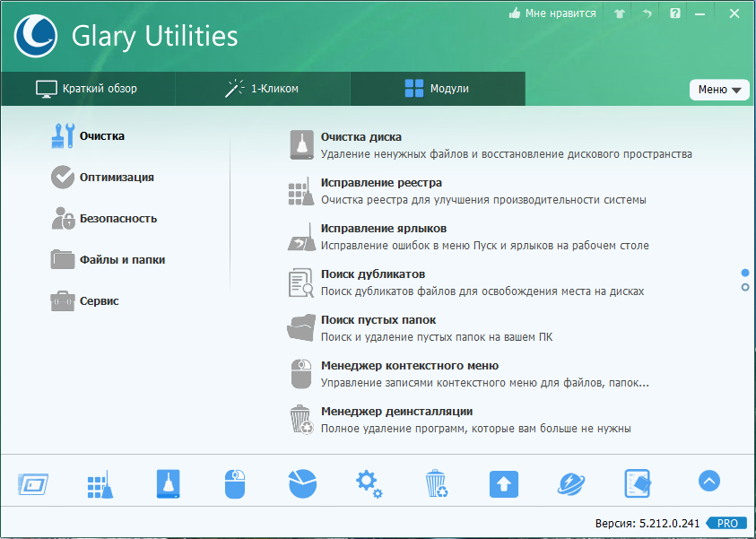The height and width of the screenshot is (539, 756).
Task: Click the version text 5.212.0.241
Action: point(670,523)
